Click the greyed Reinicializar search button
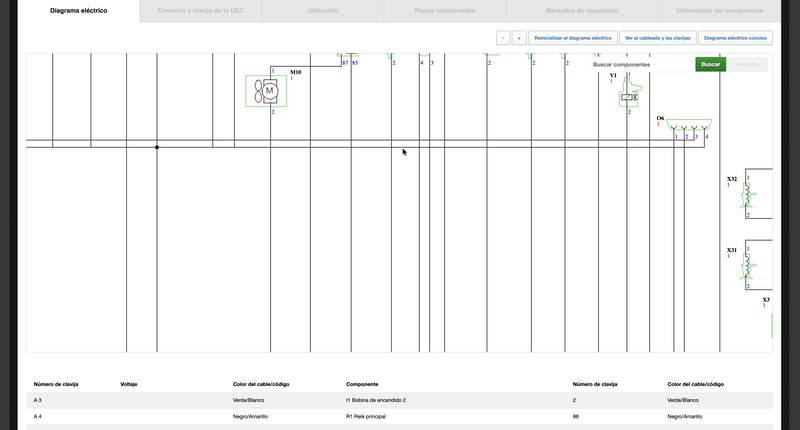 click(747, 64)
